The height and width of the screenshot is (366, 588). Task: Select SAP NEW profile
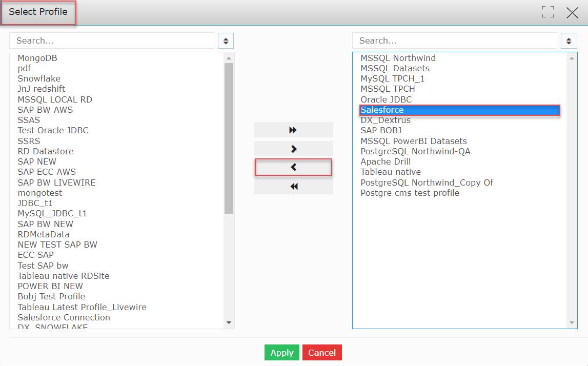tap(37, 161)
